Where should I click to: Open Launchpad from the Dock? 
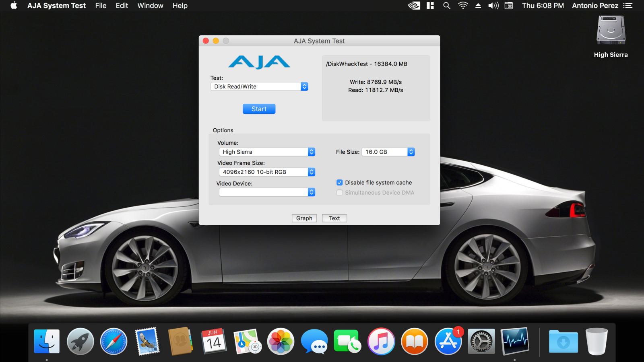80,341
